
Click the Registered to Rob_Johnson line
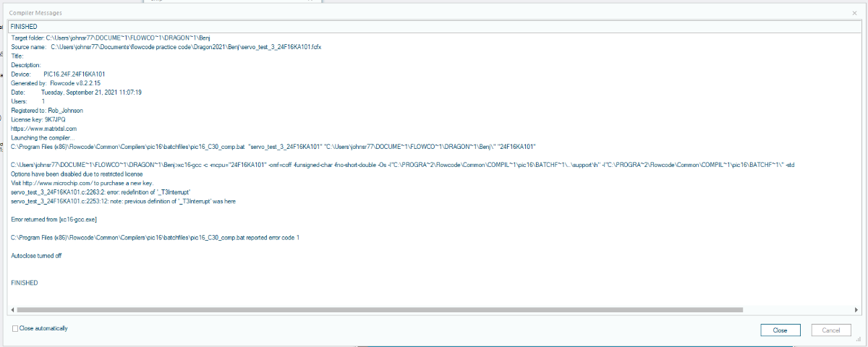(47, 111)
